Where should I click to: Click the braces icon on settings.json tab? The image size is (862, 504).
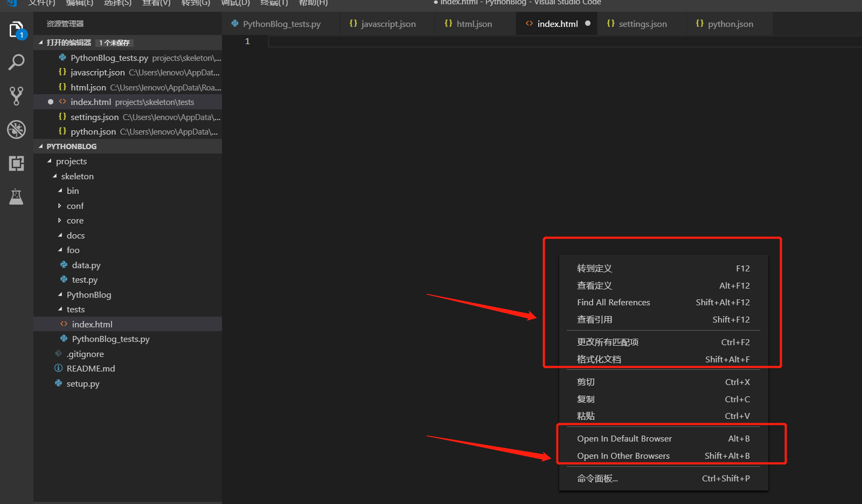click(x=611, y=24)
